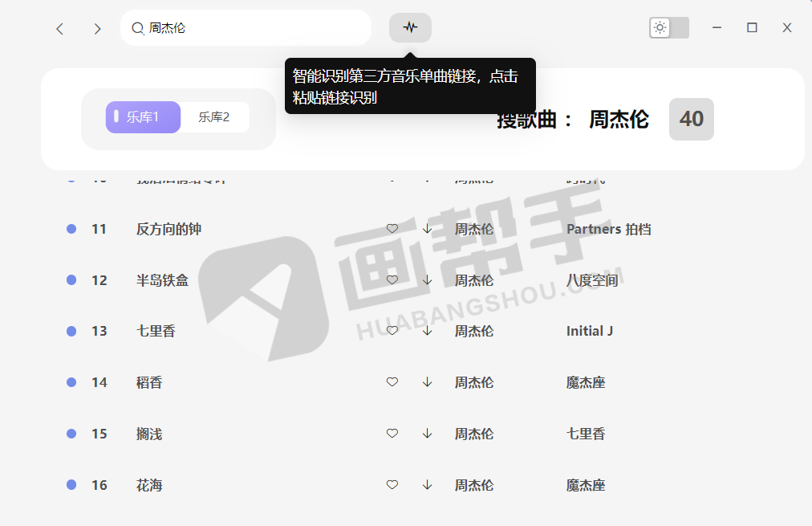Toggle the light/dark theme switch
This screenshot has height=526, width=812.
coord(669,27)
